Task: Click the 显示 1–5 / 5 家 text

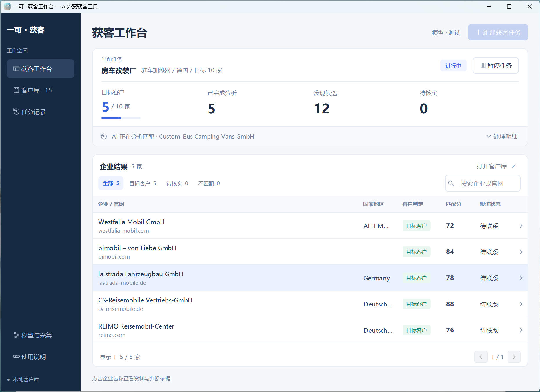Action: [120, 357]
